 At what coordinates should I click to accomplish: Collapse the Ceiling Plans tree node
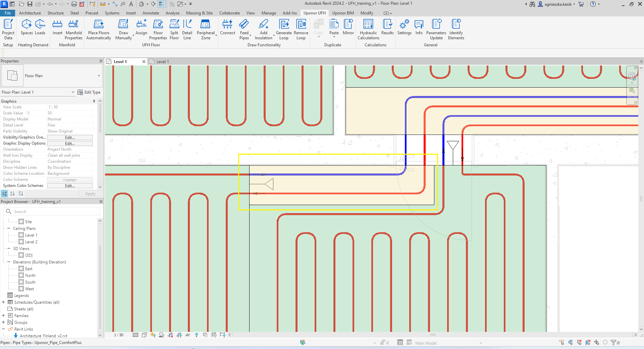click(9, 229)
